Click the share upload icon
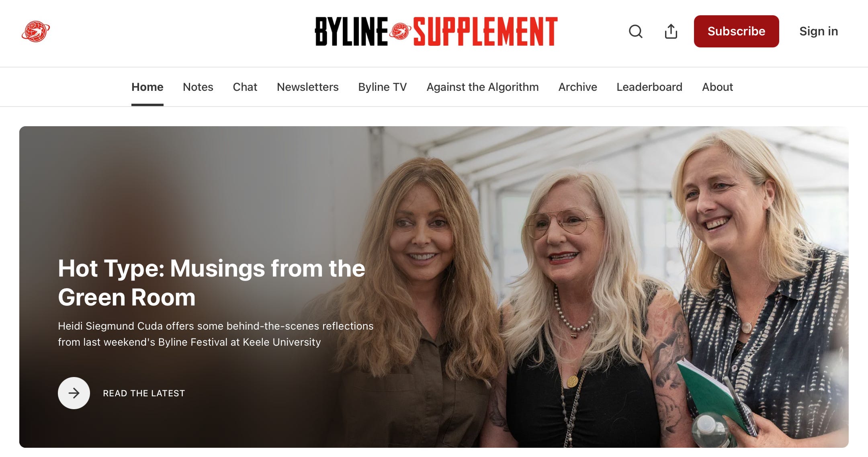The width and height of the screenshot is (868, 457). click(671, 31)
